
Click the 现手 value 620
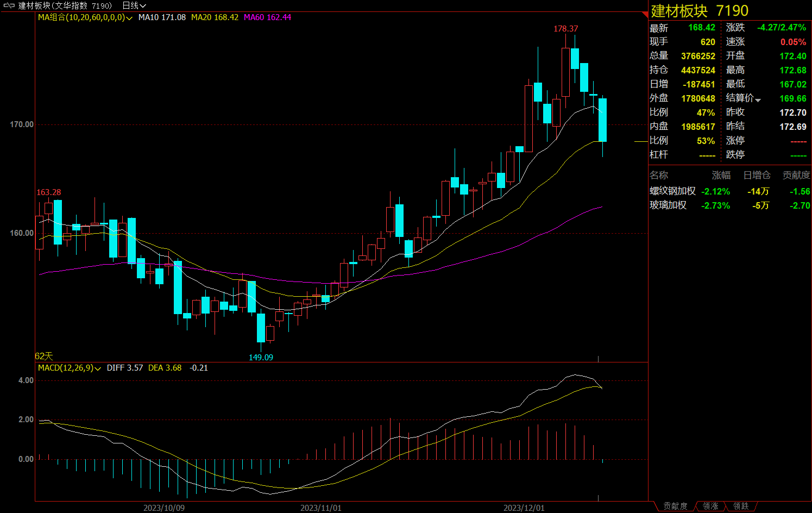[x=708, y=42]
